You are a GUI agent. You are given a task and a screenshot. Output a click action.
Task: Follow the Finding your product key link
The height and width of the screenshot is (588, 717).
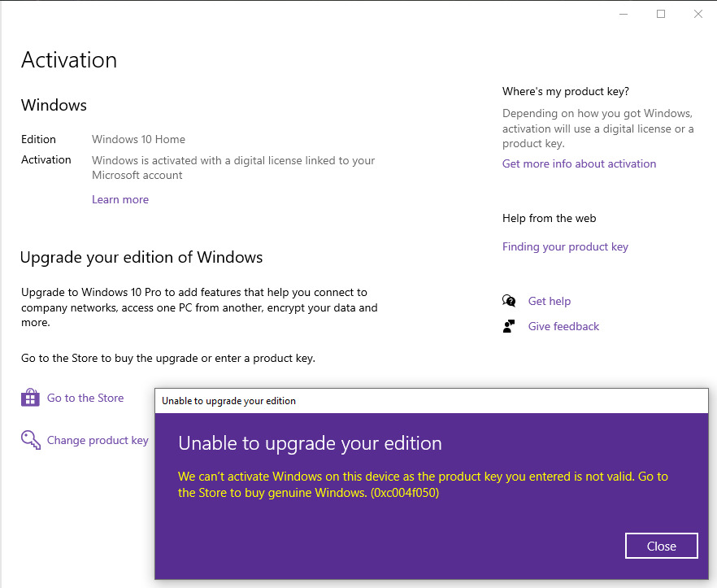(x=565, y=247)
